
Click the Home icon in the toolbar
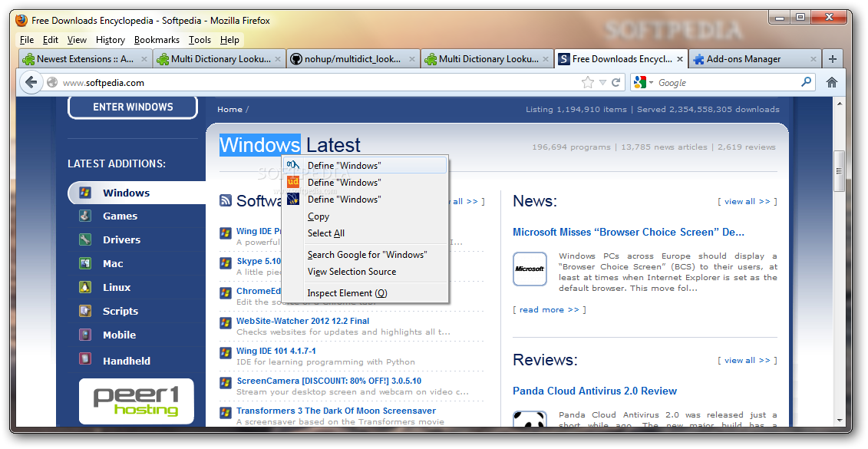[831, 82]
